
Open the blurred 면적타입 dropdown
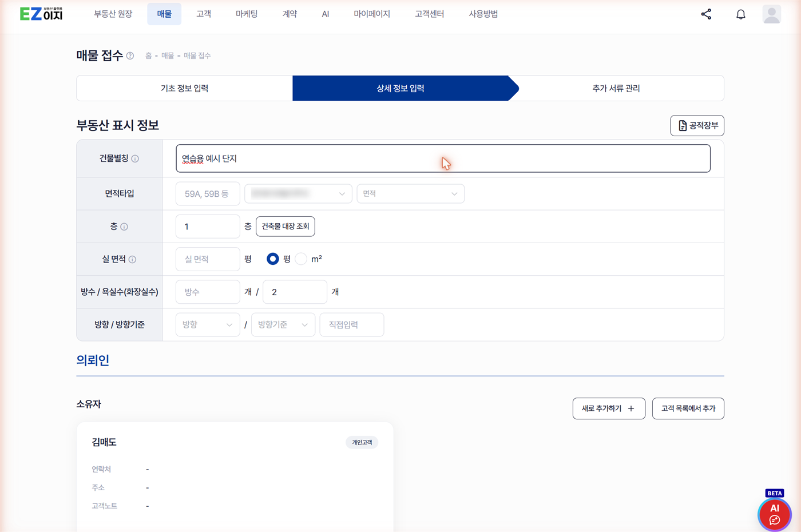pos(298,194)
